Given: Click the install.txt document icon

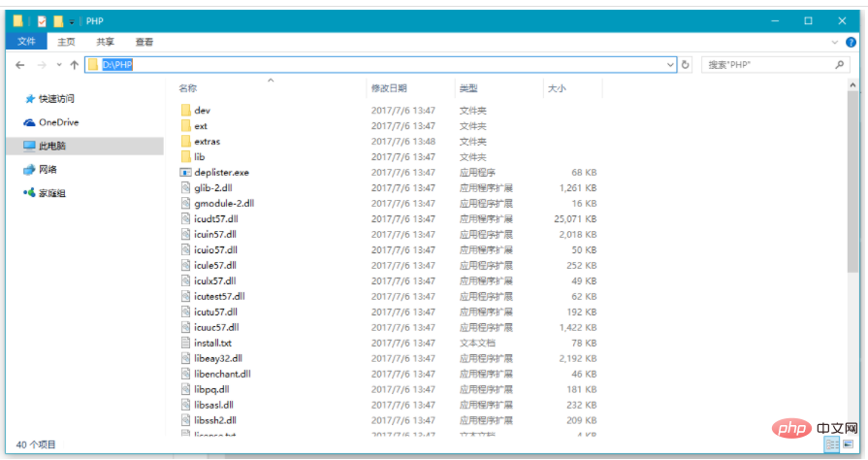Looking at the screenshot, I should 186,344.
